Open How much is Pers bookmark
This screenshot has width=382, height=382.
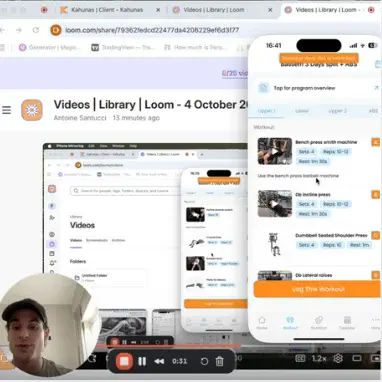click(195, 47)
